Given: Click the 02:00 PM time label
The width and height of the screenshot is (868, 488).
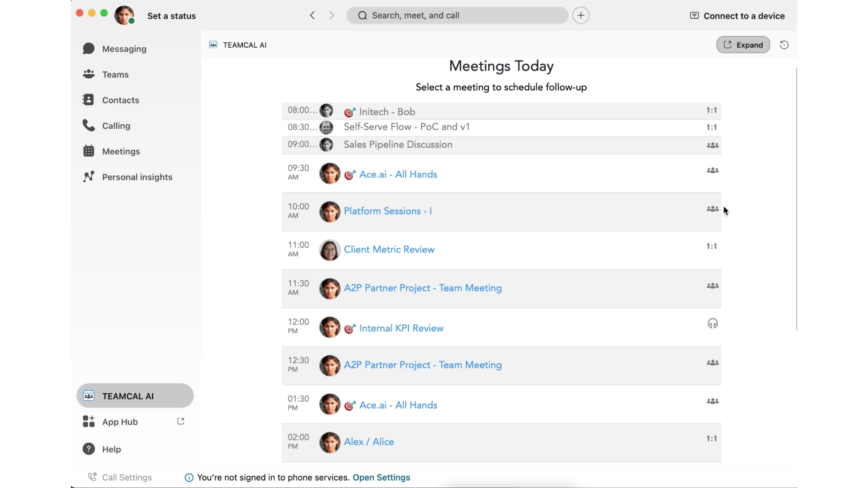Looking at the screenshot, I should (298, 441).
